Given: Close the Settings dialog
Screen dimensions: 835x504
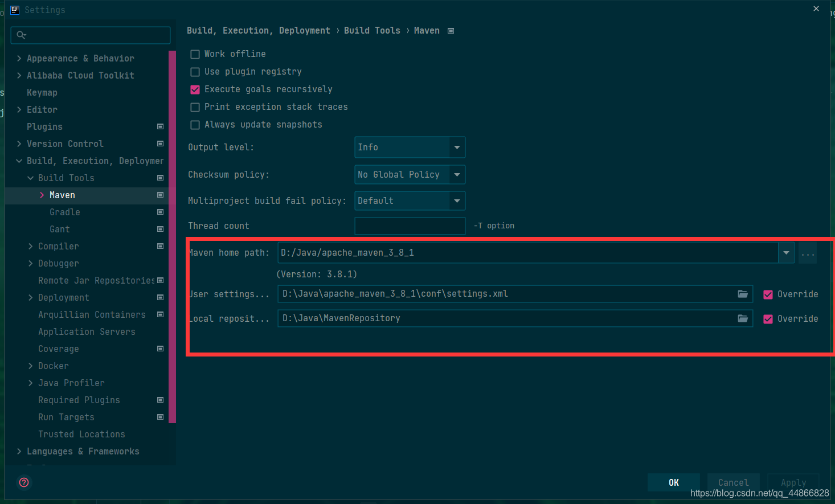Looking at the screenshot, I should tap(816, 9).
